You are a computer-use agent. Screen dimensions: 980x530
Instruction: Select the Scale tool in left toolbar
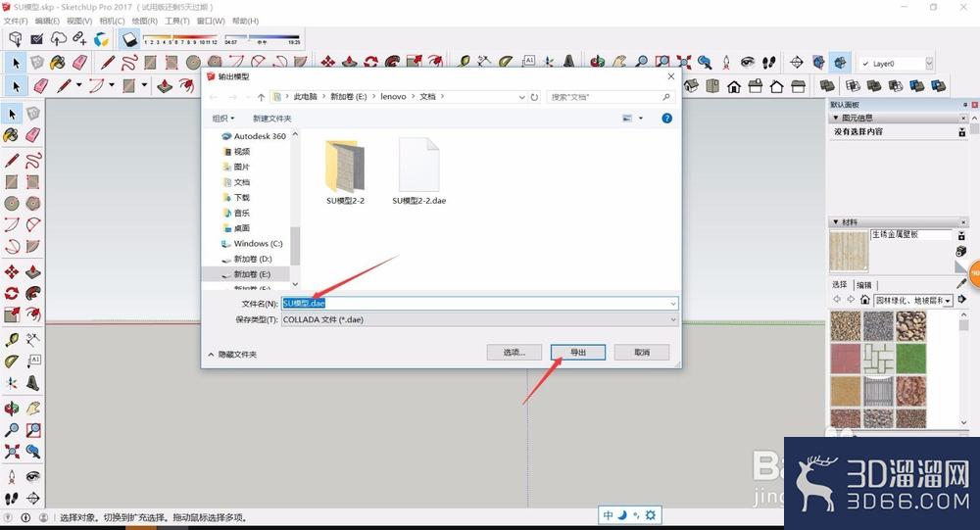click(11, 314)
